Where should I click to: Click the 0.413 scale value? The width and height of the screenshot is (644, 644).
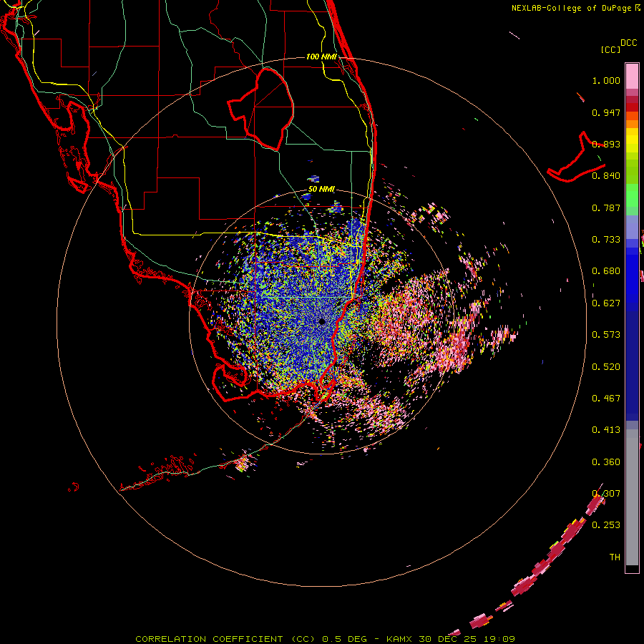pyautogui.click(x=606, y=430)
